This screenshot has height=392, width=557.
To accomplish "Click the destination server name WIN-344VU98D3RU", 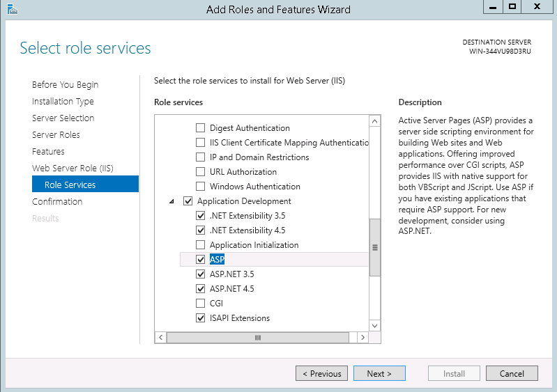I will click(500, 52).
